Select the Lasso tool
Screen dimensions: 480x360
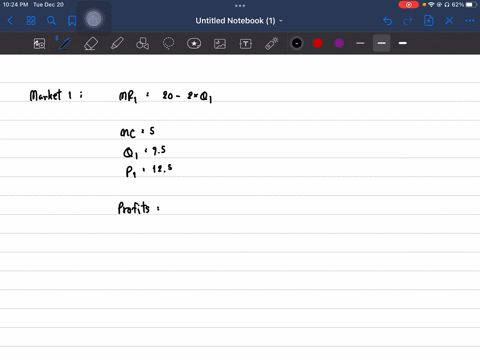(168, 44)
